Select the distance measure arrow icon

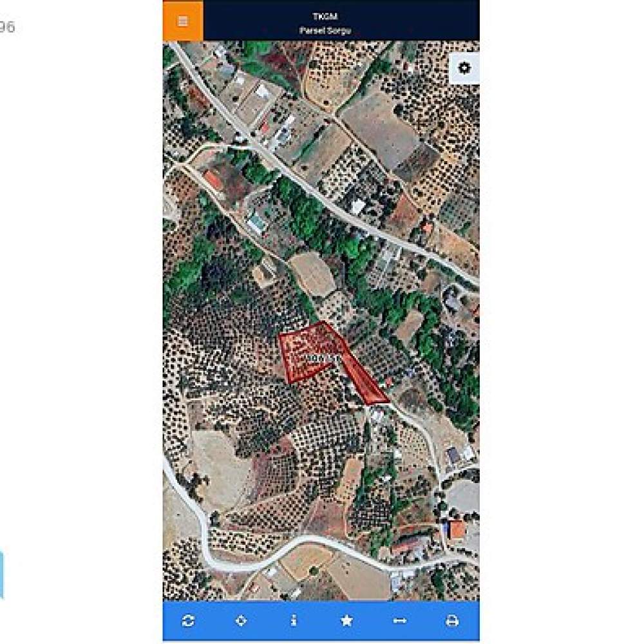[x=399, y=621]
